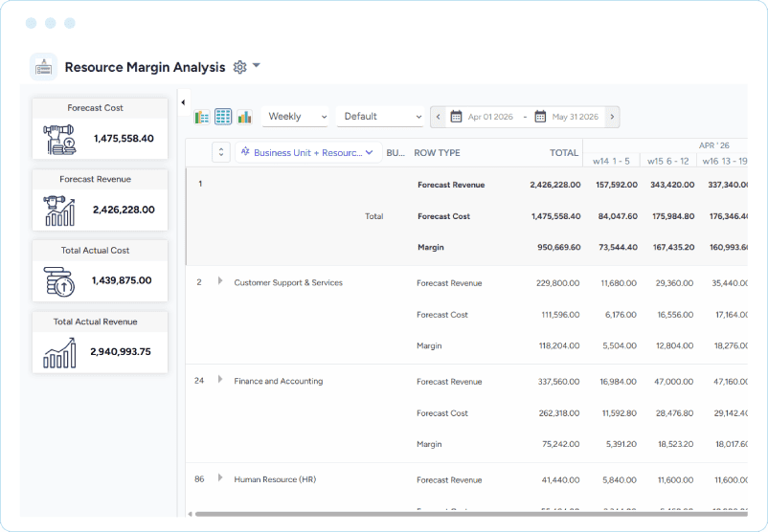Toggle the expand/collapse all rows button
The image size is (768, 532).
221,152
